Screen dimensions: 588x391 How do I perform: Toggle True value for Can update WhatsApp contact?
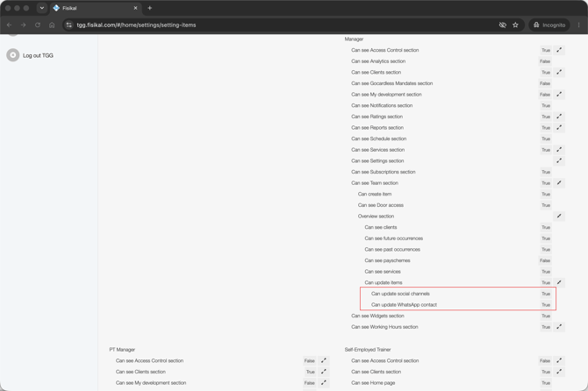coord(546,305)
